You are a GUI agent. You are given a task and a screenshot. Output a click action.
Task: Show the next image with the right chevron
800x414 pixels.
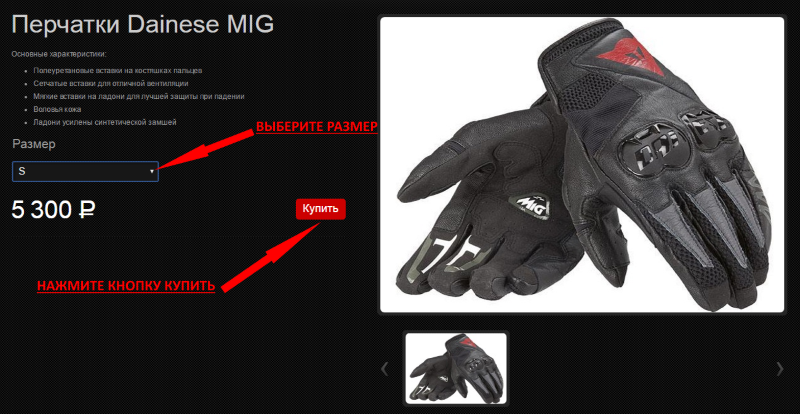tap(779, 369)
